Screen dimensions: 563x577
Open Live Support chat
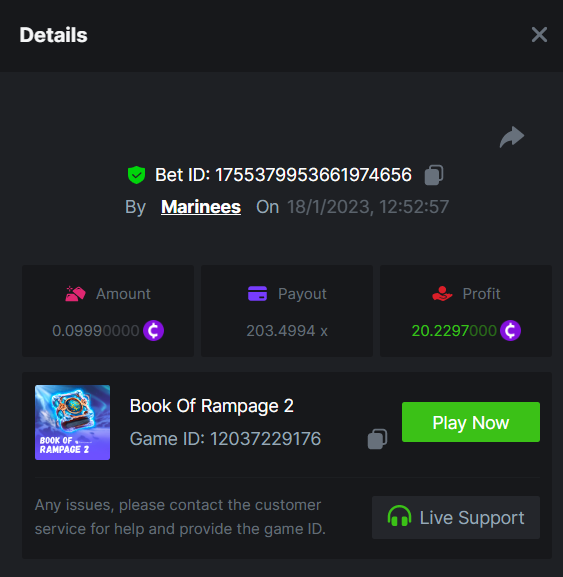pos(456,518)
